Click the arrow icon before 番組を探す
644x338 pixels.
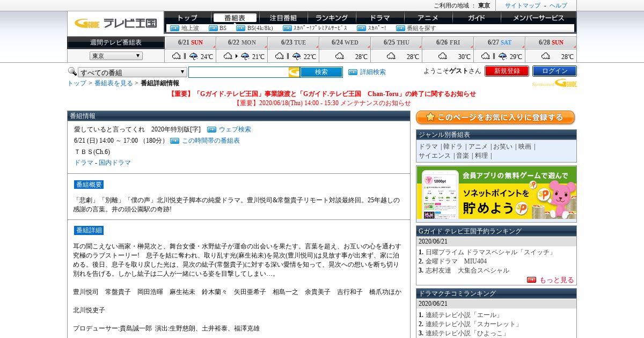coord(400,28)
